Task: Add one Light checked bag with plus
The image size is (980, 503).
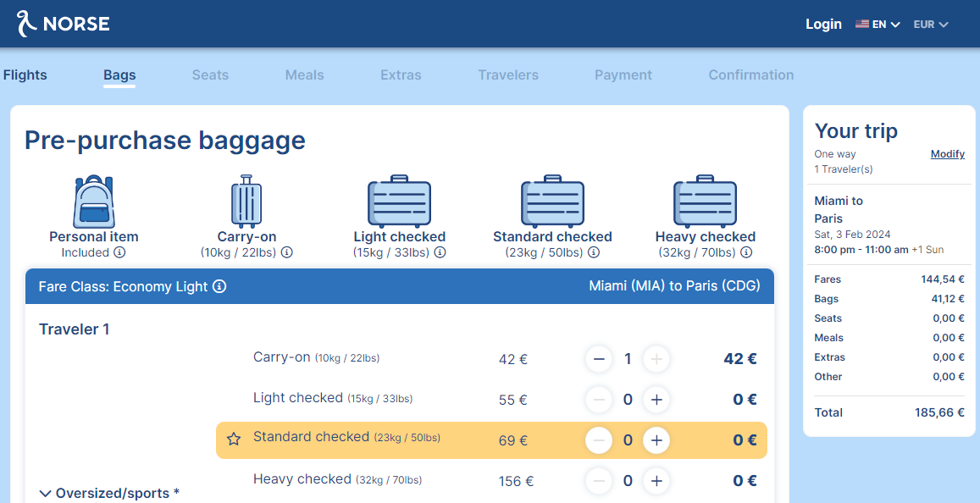Action: click(x=656, y=400)
